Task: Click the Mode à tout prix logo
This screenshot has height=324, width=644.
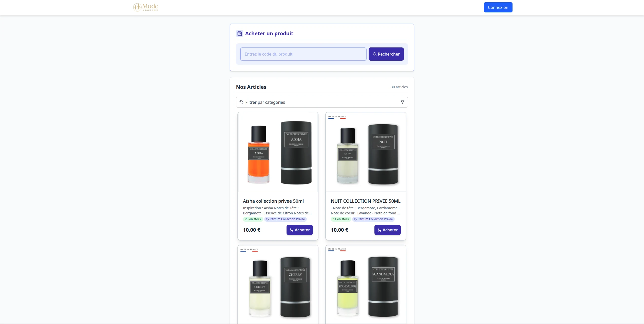Action: [x=146, y=7]
